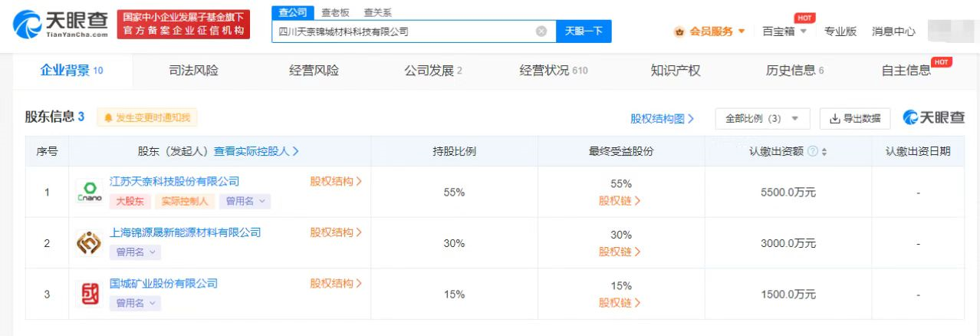Click the 国城矿业 red logo icon
This screenshot has width=980, height=336.
pyautogui.click(x=89, y=294)
